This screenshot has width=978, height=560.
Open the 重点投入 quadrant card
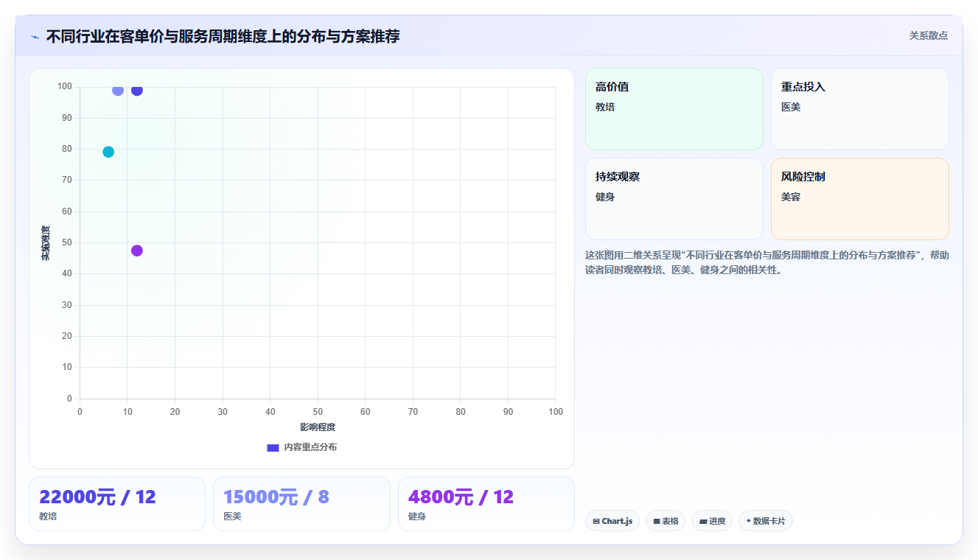point(859,109)
